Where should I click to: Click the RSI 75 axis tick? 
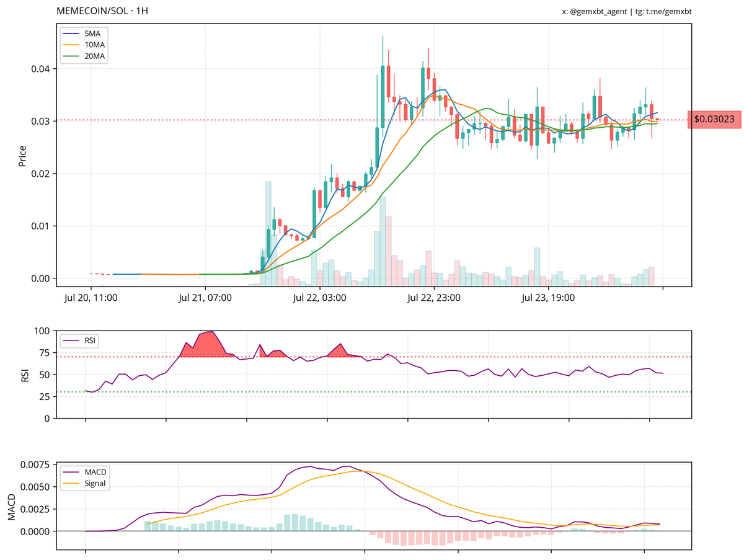tap(43, 353)
